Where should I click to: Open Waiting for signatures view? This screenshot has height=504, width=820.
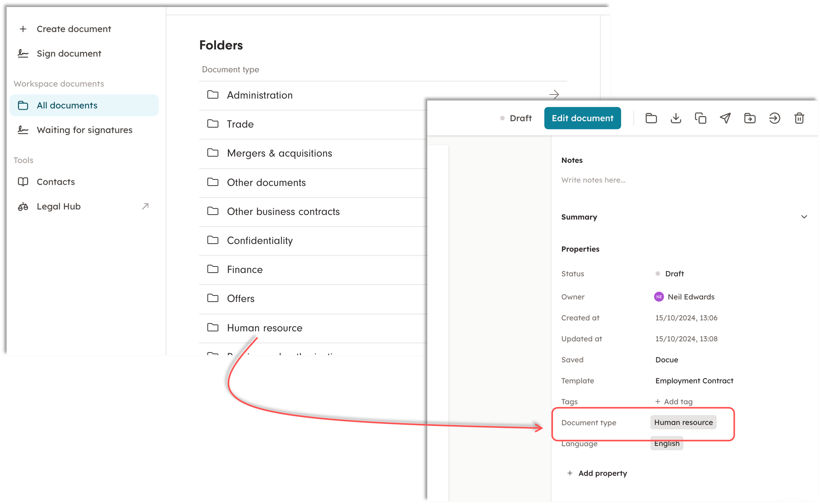(x=84, y=130)
